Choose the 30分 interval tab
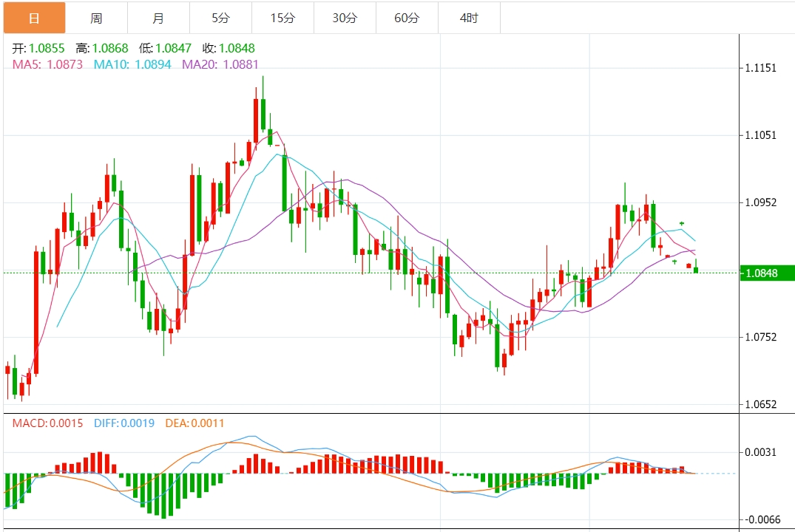Viewport: 795px width, 532px height. [345, 18]
